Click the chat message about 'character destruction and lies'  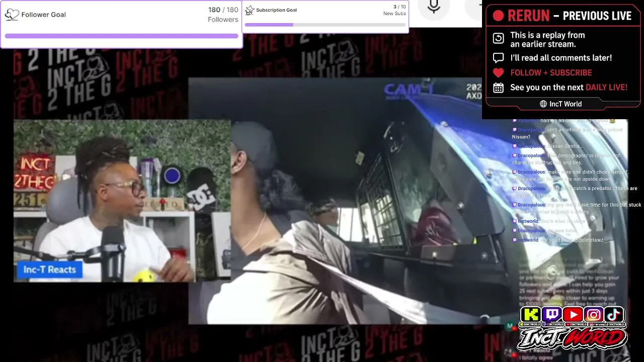pos(566,159)
